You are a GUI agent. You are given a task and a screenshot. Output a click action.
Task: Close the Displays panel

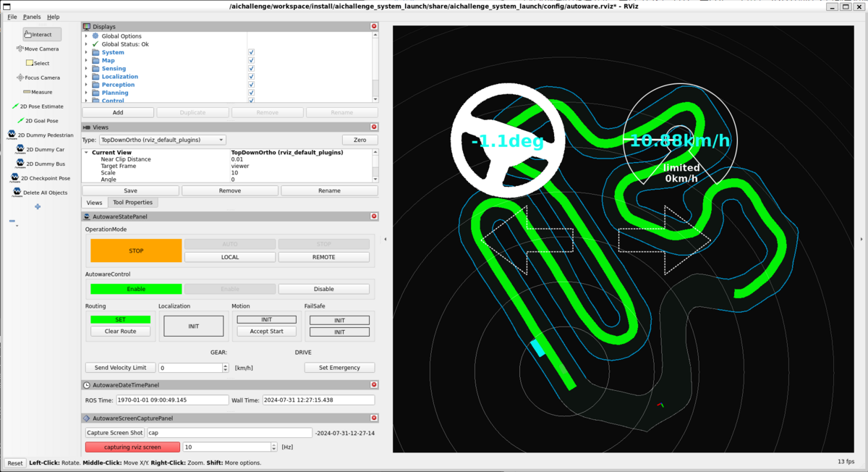[374, 26]
